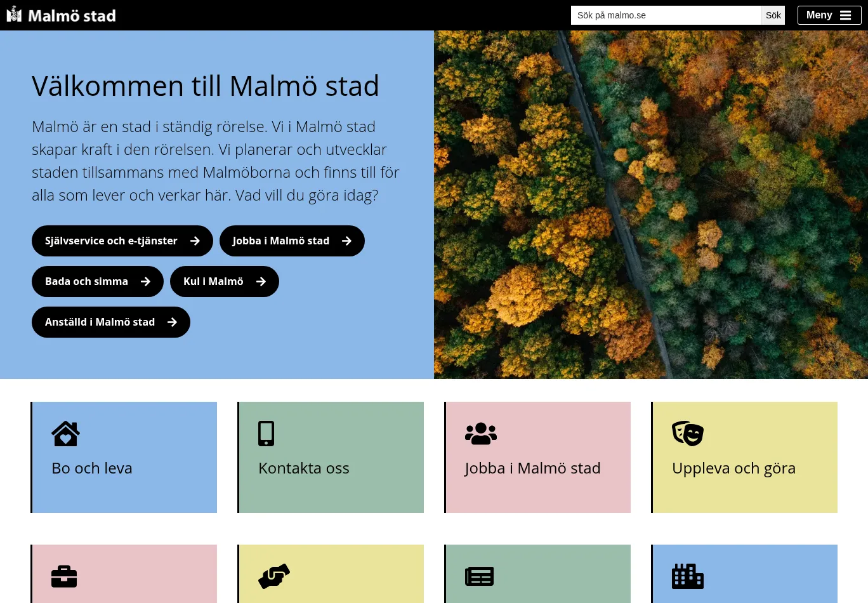Click the house with heart icon
This screenshot has width=868, height=603.
[x=65, y=434]
